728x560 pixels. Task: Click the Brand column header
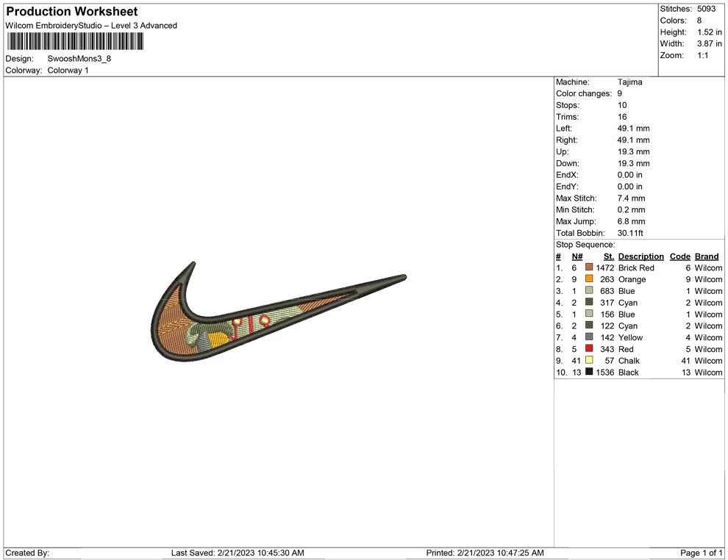[x=707, y=256]
